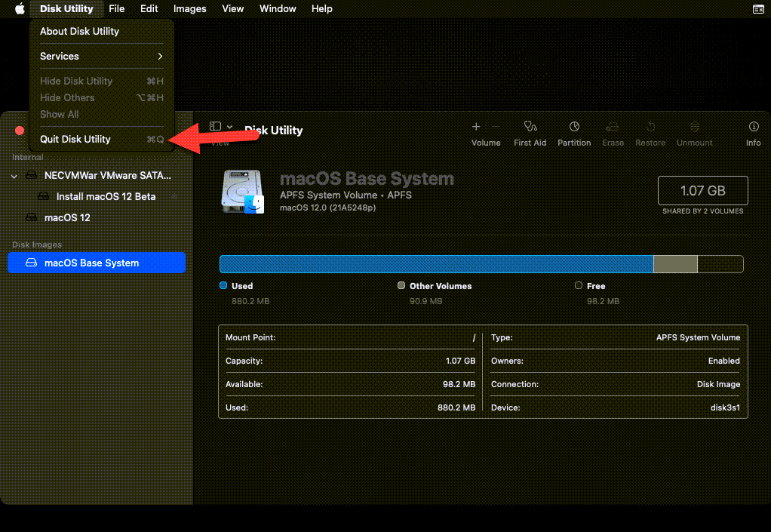Screen dimensions: 771x532
Task: Select Install macOS 12 Beta volume
Action: tap(106, 196)
